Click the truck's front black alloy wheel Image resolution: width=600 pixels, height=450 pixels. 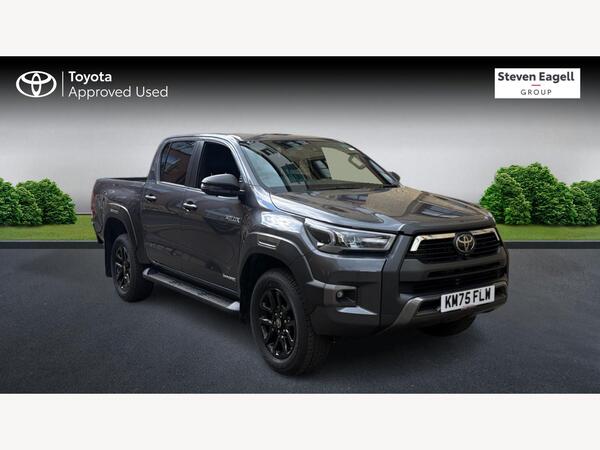(278, 323)
